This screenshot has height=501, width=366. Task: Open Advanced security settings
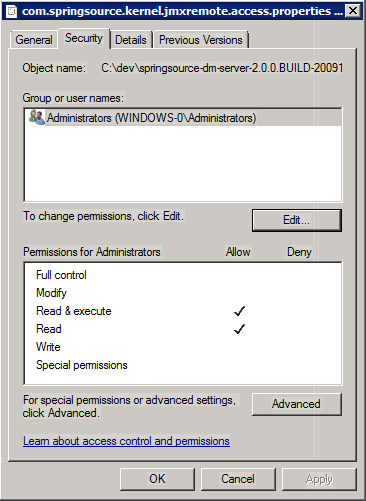pyautogui.click(x=297, y=404)
